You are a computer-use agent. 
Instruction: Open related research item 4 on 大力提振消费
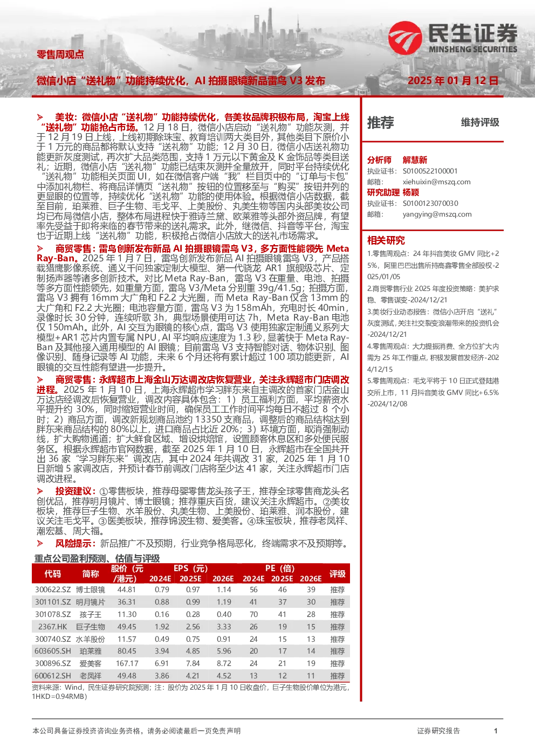(433, 358)
